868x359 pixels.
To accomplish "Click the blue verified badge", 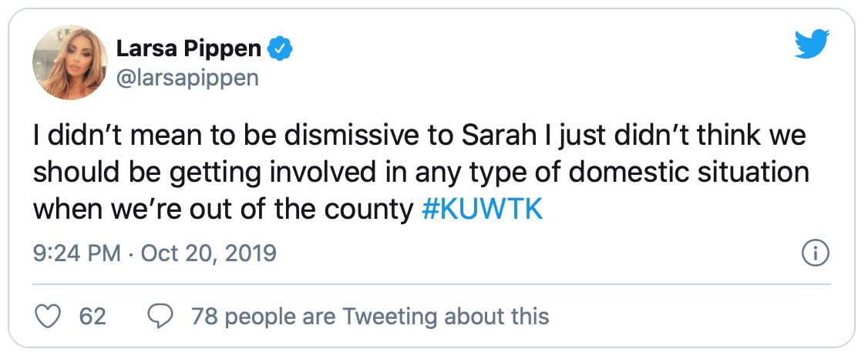I will 278,49.
